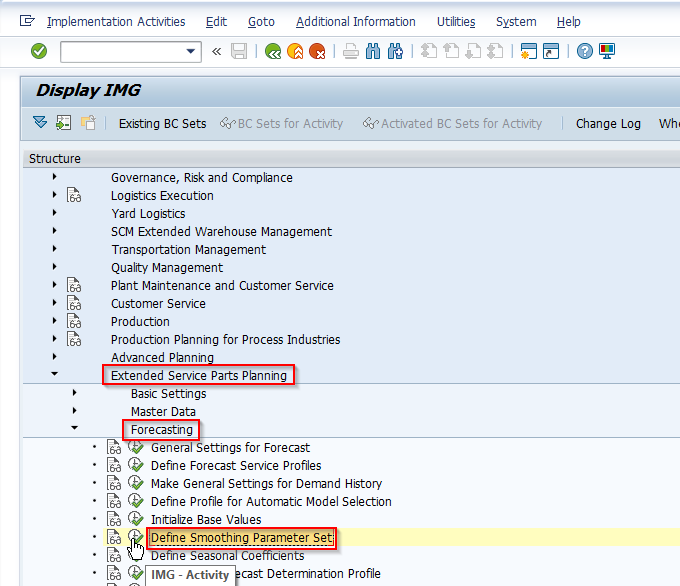Image resolution: width=680 pixels, height=586 pixels.
Task: Click BC Sets for Activity button
Action: pyautogui.click(x=281, y=124)
